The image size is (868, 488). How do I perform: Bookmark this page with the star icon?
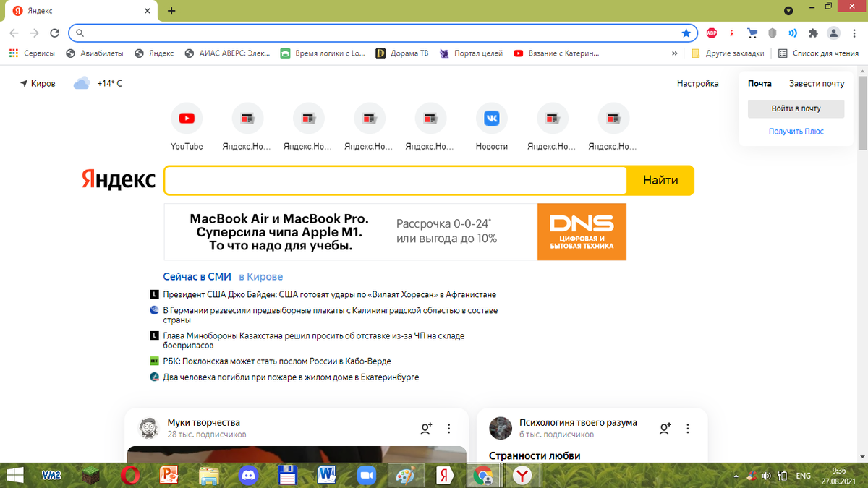[686, 33]
